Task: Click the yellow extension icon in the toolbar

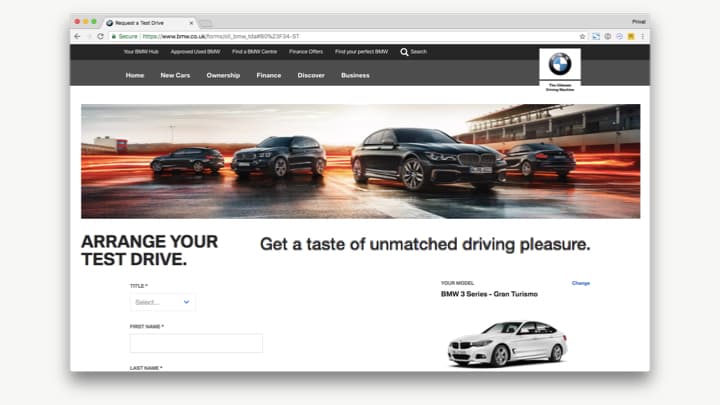Action: (x=631, y=36)
